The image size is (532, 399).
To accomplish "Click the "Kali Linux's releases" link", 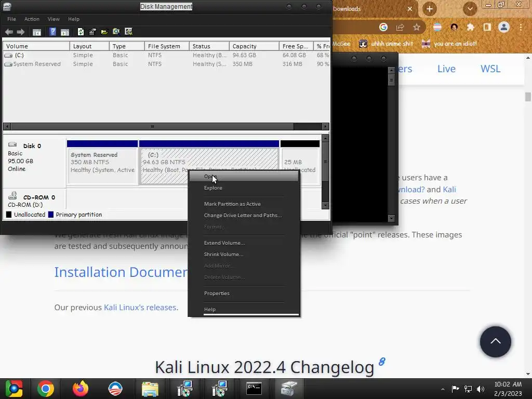I will [140, 308].
